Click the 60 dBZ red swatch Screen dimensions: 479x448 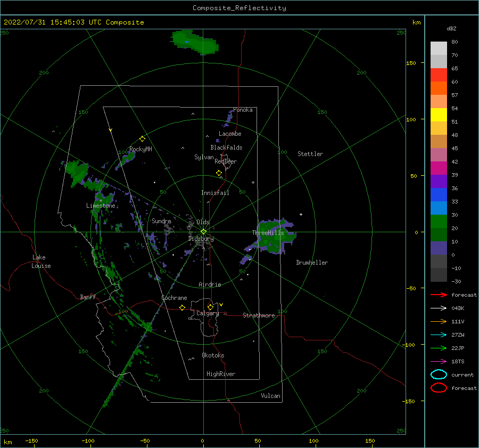(x=439, y=75)
